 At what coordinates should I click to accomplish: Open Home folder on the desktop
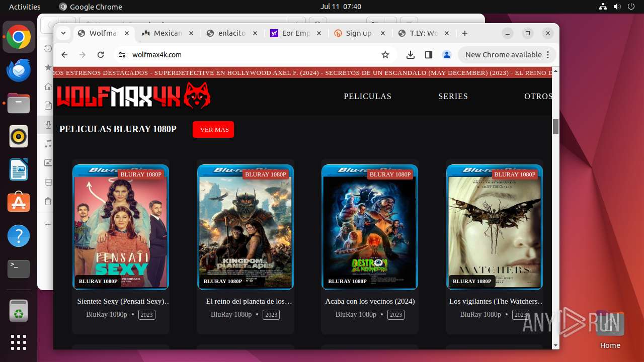tap(610, 330)
